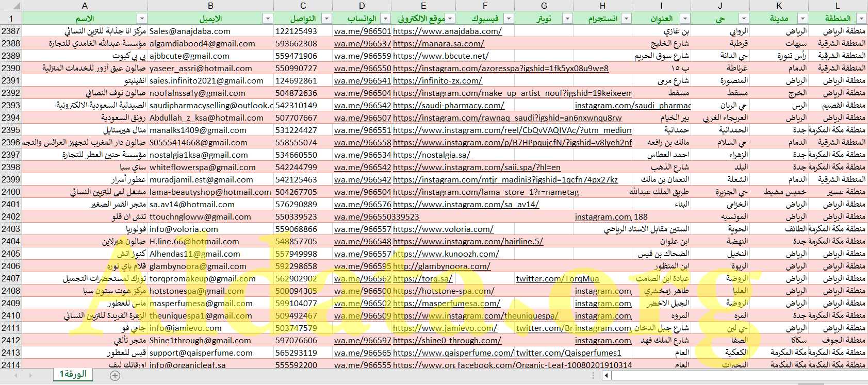
Task: Open the infinito-zx.com link
Action: tap(437, 80)
